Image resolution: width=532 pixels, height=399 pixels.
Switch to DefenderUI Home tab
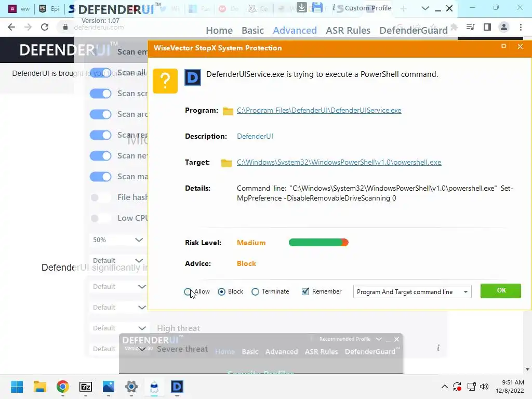tap(219, 31)
